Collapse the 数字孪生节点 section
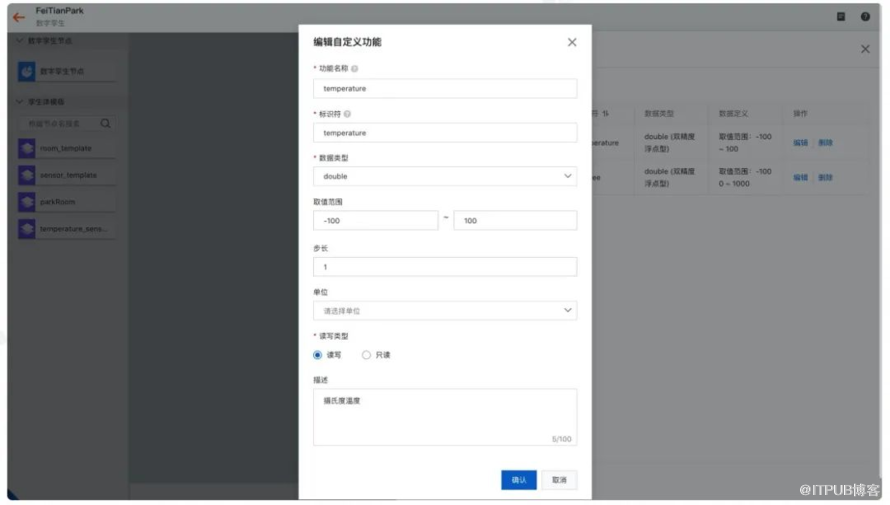The image size is (890, 505). [x=19, y=40]
